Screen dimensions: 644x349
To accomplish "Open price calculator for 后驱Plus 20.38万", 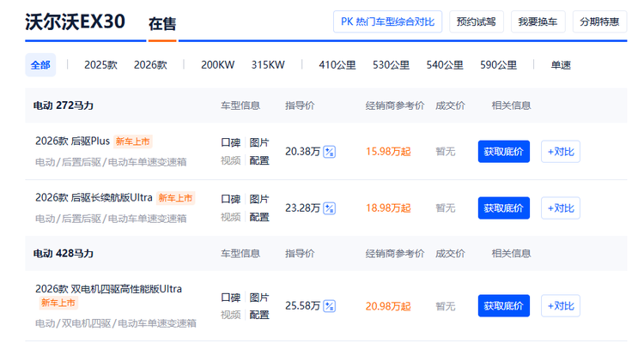I will pyautogui.click(x=329, y=152).
